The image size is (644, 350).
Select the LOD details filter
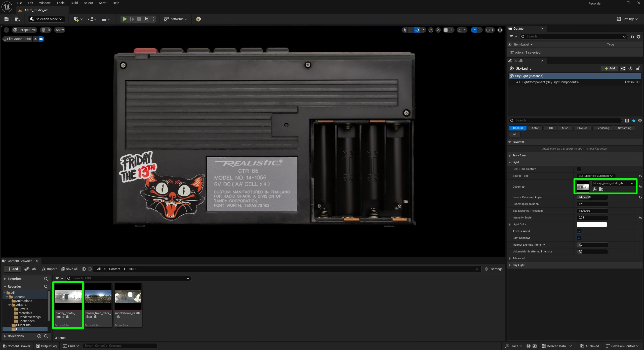(550, 128)
